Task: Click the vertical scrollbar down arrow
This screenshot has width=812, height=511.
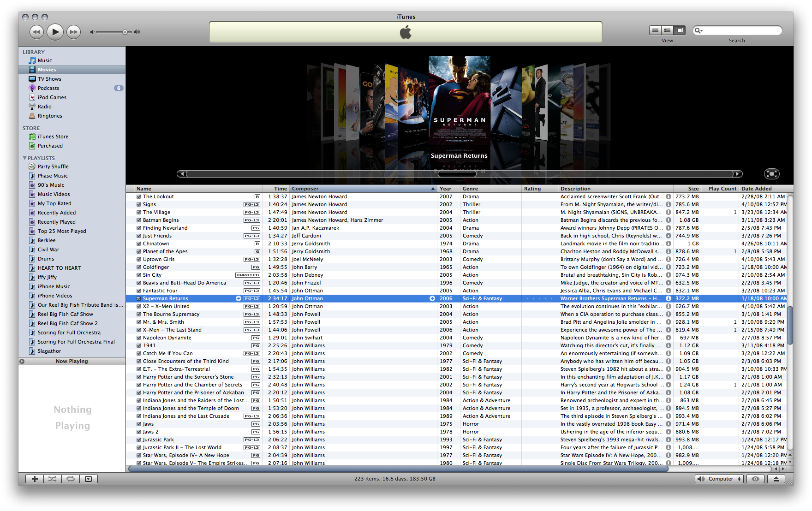Action: 790,461
